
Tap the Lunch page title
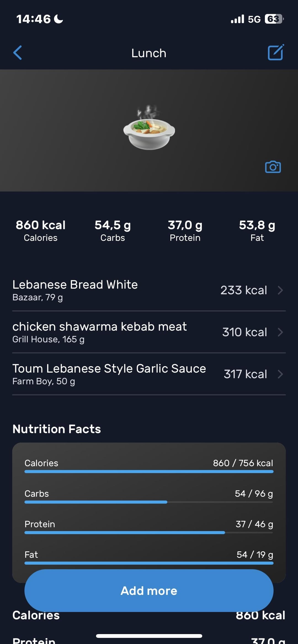[x=149, y=53]
